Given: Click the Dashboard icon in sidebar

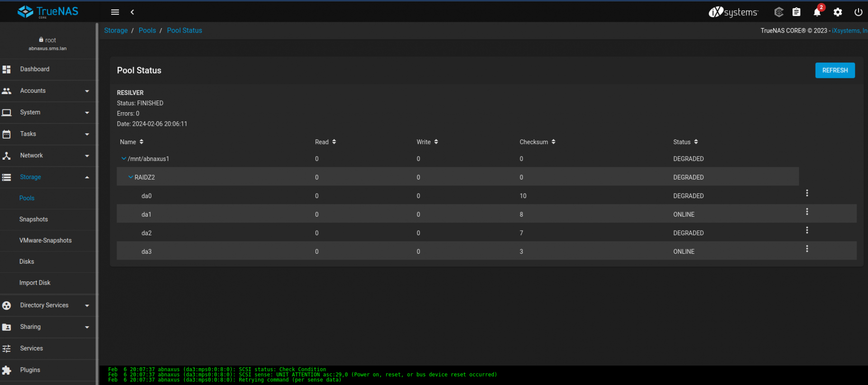Looking at the screenshot, I should [6, 69].
